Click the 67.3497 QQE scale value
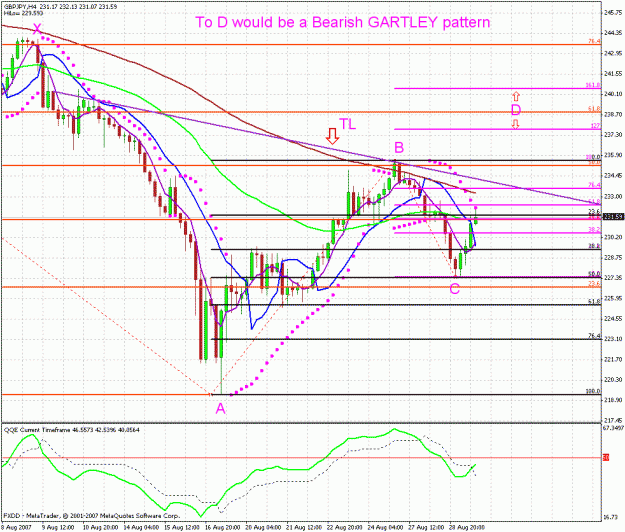 coord(613,428)
